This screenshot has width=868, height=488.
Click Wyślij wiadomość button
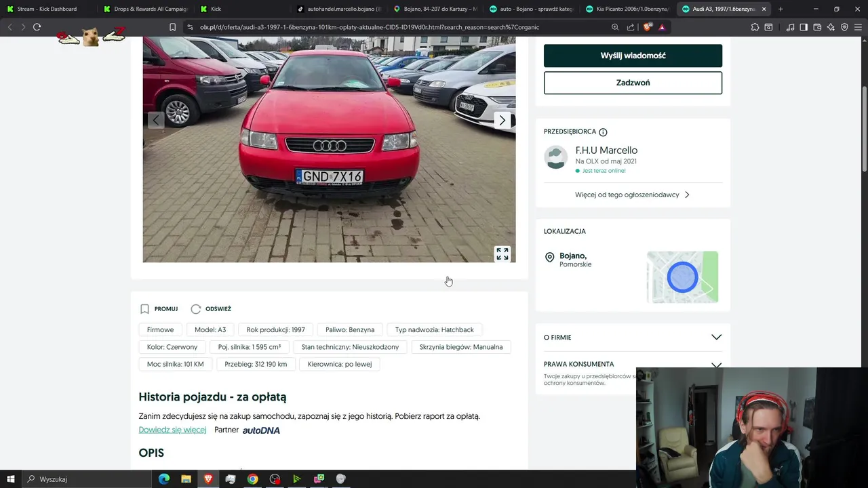pyautogui.click(x=633, y=56)
